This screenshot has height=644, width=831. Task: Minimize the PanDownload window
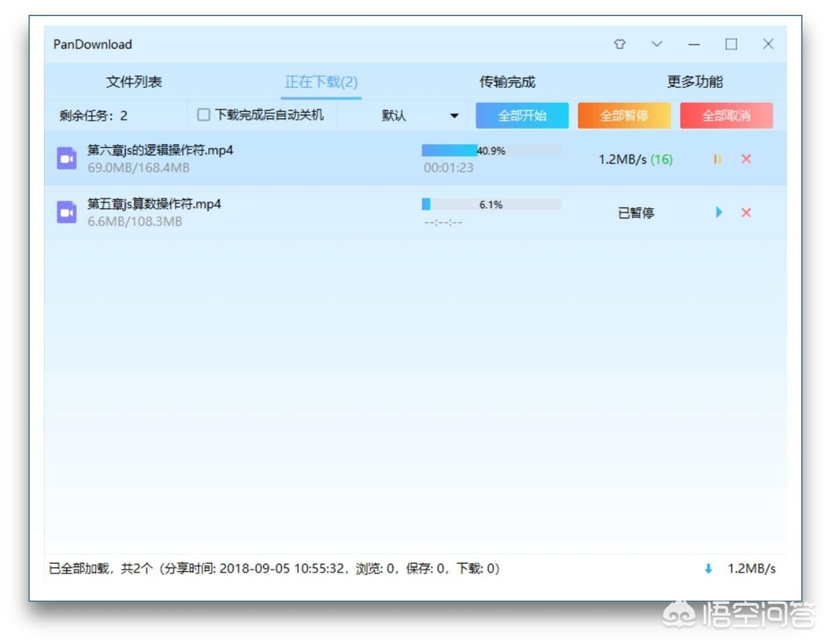(694, 44)
